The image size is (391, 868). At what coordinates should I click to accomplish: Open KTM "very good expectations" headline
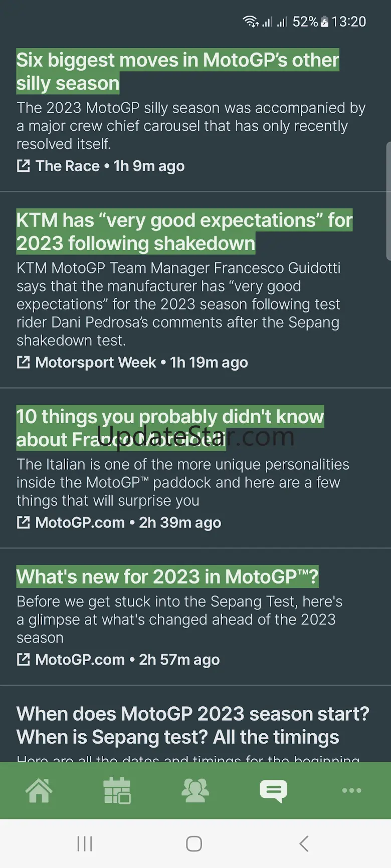[x=184, y=231]
